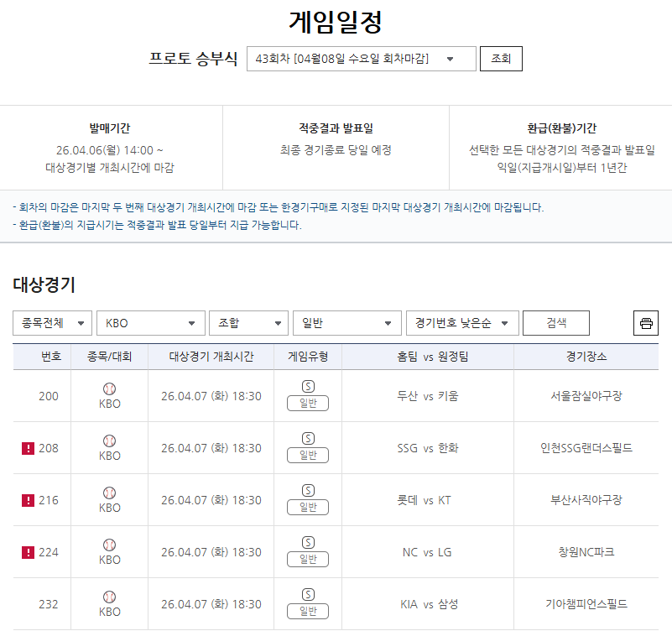Image resolution: width=672 pixels, height=631 pixels.
Task: Click the 조회 button next to round selector
Action: coord(501,59)
